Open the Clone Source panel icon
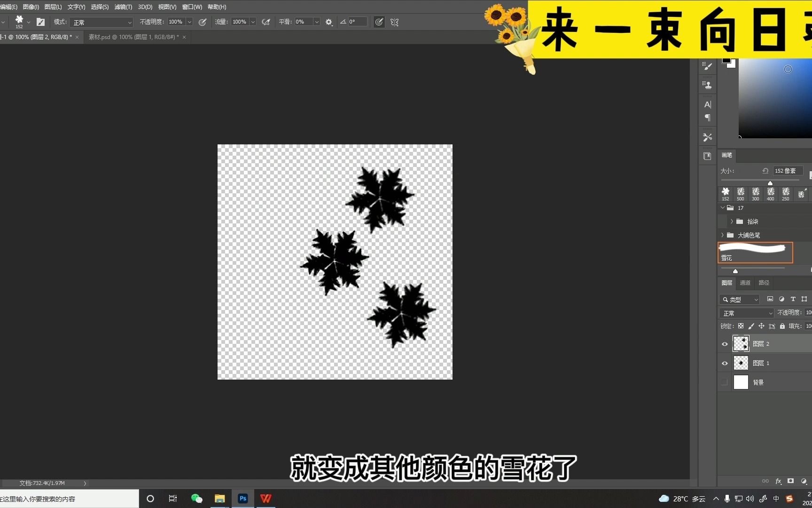 (x=707, y=85)
